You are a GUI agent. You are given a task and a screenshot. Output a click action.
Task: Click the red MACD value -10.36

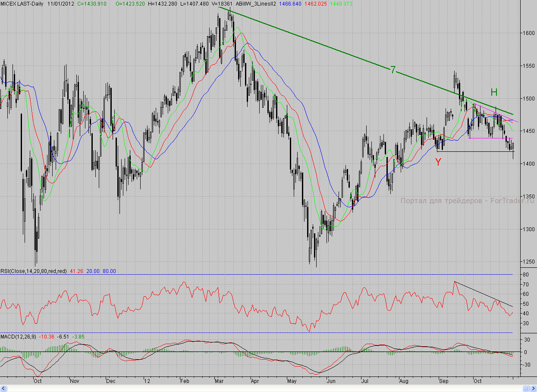[x=46, y=336]
